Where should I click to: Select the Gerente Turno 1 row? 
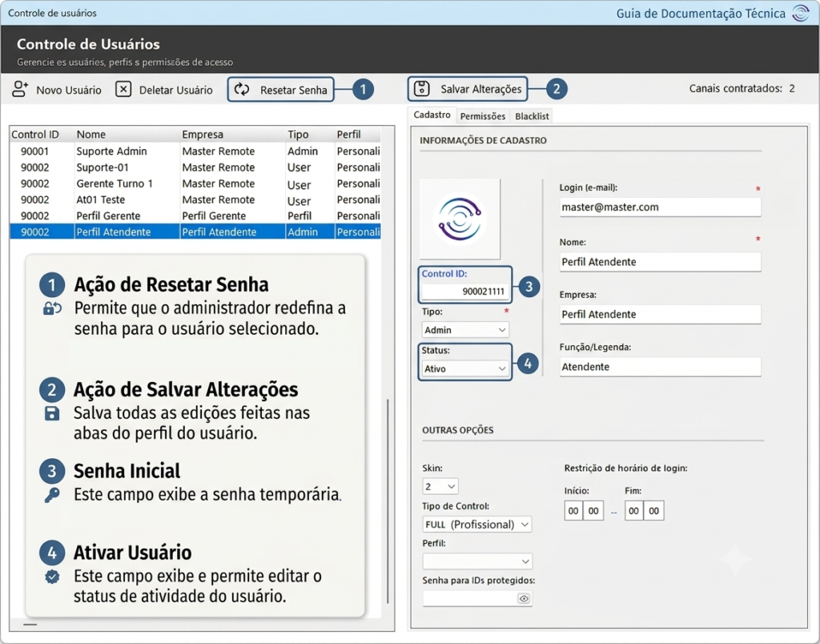(x=195, y=183)
